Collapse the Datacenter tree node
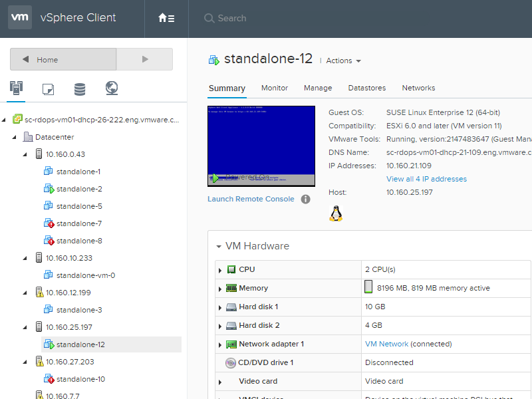This screenshot has height=399, width=532. tap(14, 137)
